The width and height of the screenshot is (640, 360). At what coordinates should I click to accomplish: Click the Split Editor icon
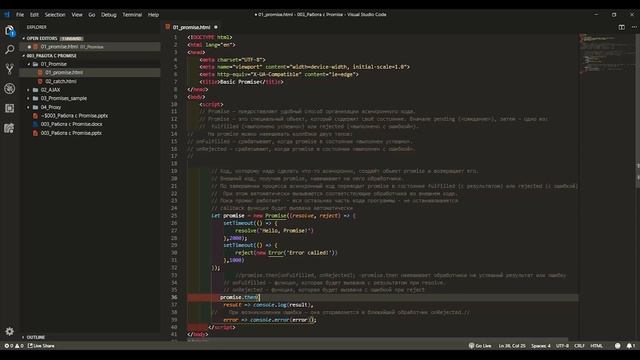point(621,27)
